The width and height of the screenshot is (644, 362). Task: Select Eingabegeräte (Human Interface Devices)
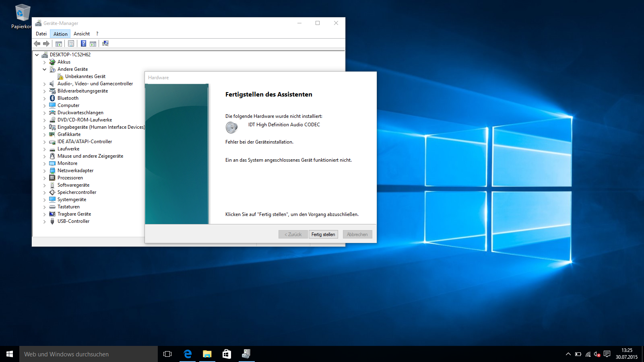click(101, 127)
